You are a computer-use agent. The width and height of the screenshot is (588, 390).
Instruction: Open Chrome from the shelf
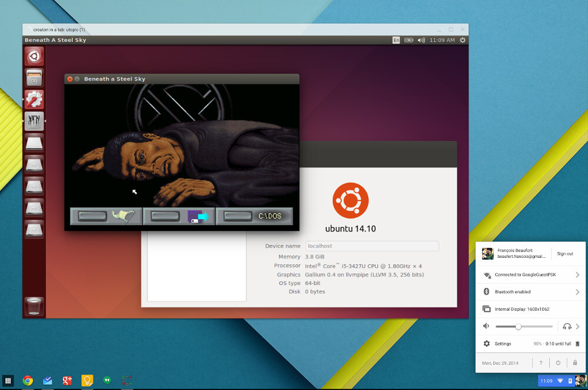pyautogui.click(x=27, y=381)
